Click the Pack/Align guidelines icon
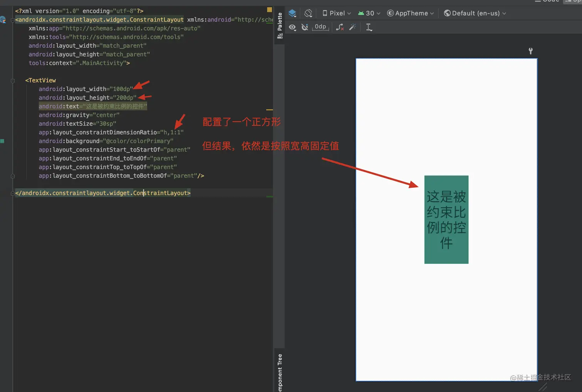 pyautogui.click(x=369, y=27)
